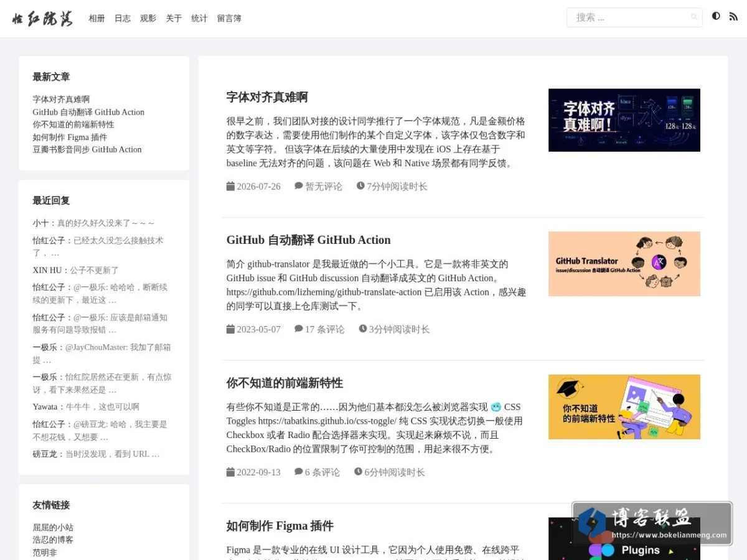Open article title GitHub 自动翻译 GitHub Action

click(308, 240)
